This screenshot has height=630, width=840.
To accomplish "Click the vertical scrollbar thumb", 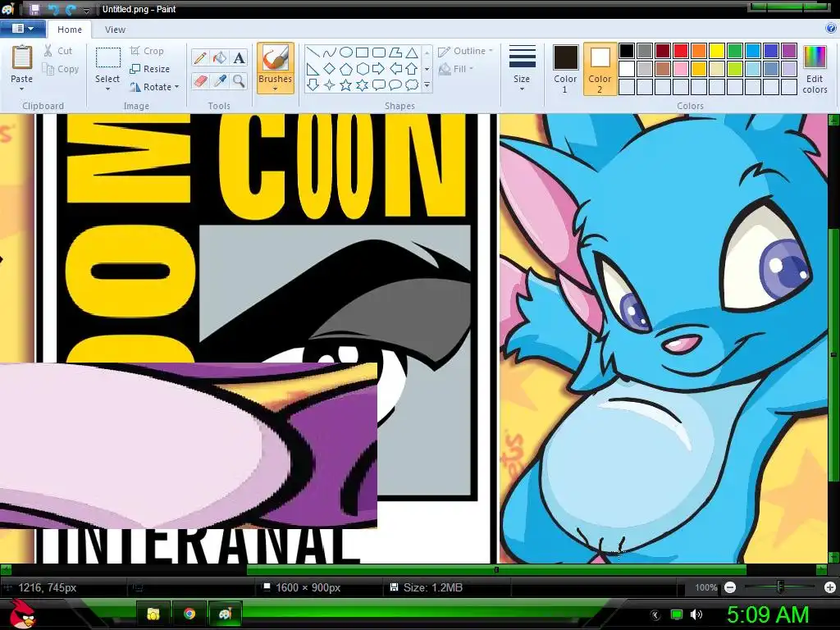I will click(x=833, y=354).
